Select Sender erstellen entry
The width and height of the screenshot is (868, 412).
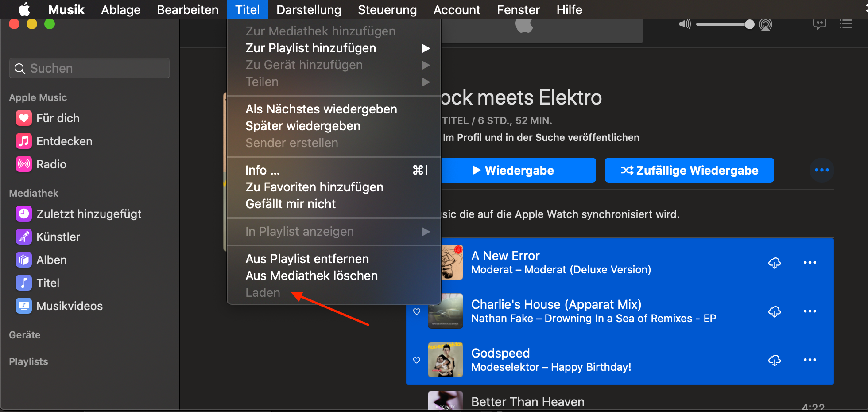click(x=334, y=143)
